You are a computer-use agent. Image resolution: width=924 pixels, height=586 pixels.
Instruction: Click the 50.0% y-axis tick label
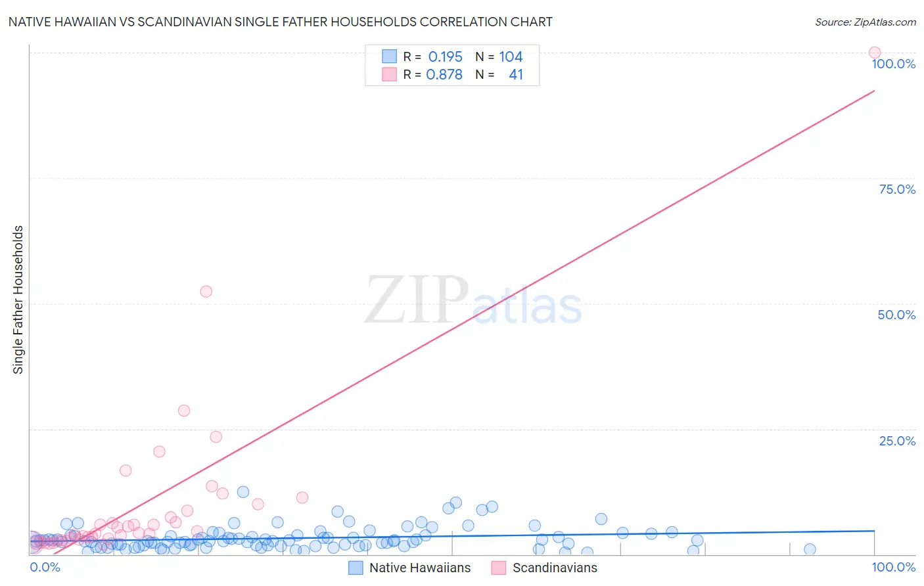point(896,315)
